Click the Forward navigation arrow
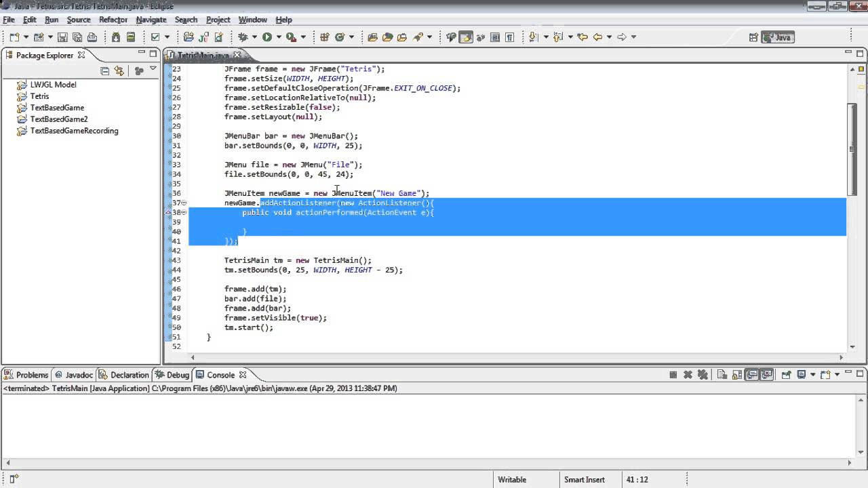 622,37
